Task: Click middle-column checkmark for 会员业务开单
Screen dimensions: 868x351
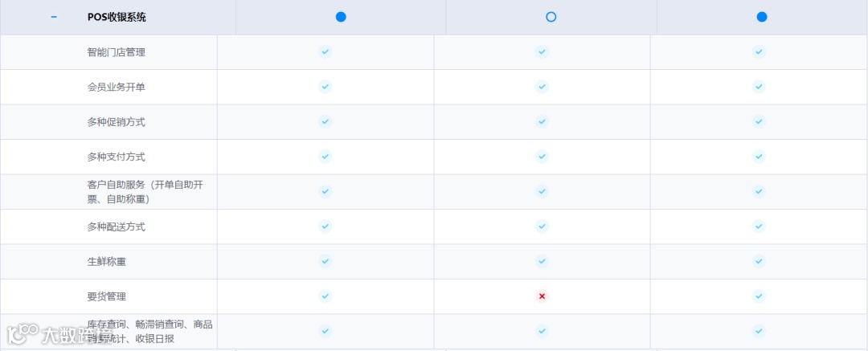Action: (542, 87)
